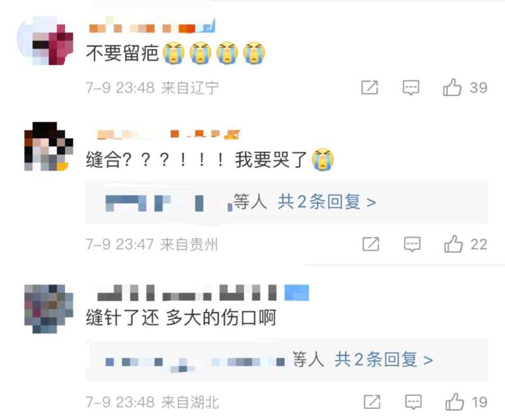Viewport: 505px width, 420px height.
Task: Tap replier names before 等人 in 贵州 comment
Action: click(169, 203)
